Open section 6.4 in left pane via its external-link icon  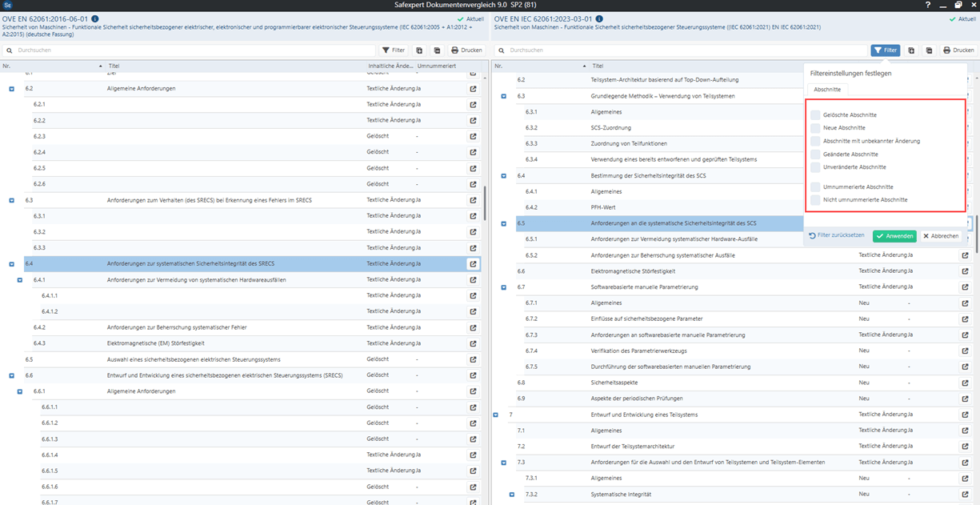click(x=473, y=264)
